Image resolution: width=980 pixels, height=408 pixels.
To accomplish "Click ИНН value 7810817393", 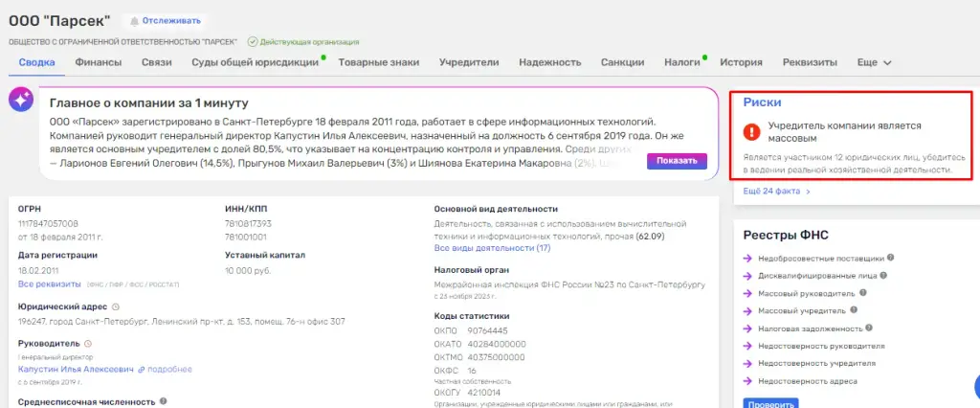I will 248,224.
